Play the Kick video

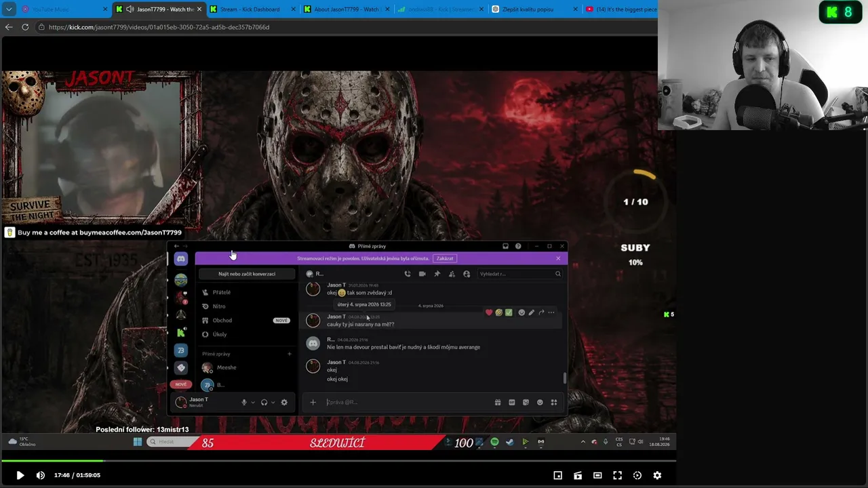point(20,475)
